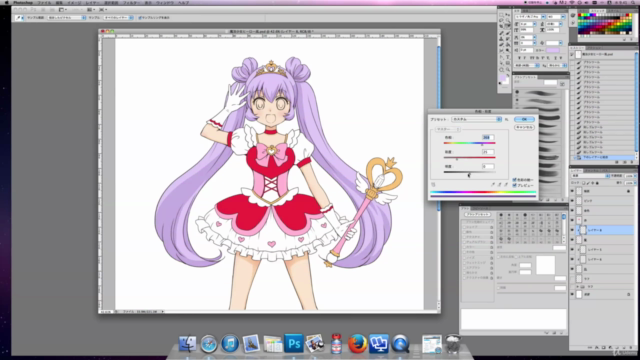The width and height of the screenshot is (640, 360).
Task: Select the Move tool in toolbox
Action: pos(507,15)
